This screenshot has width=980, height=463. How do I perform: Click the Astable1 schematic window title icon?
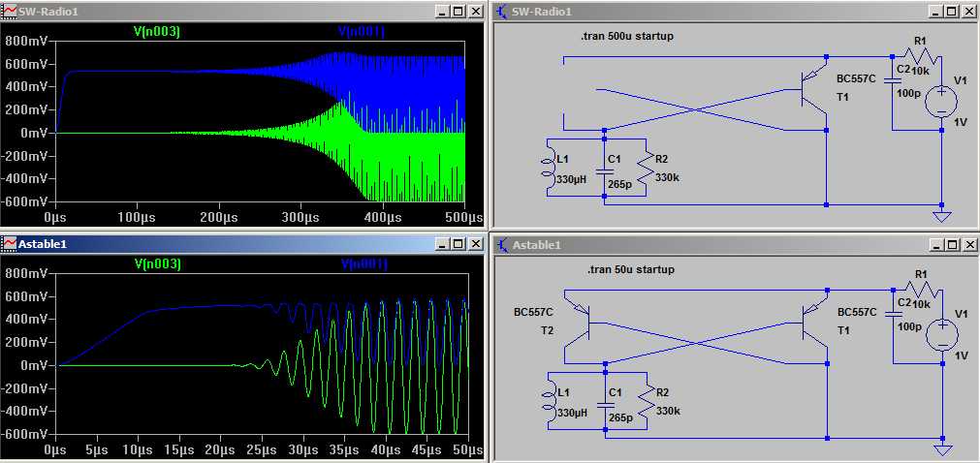click(x=501, y=244)
